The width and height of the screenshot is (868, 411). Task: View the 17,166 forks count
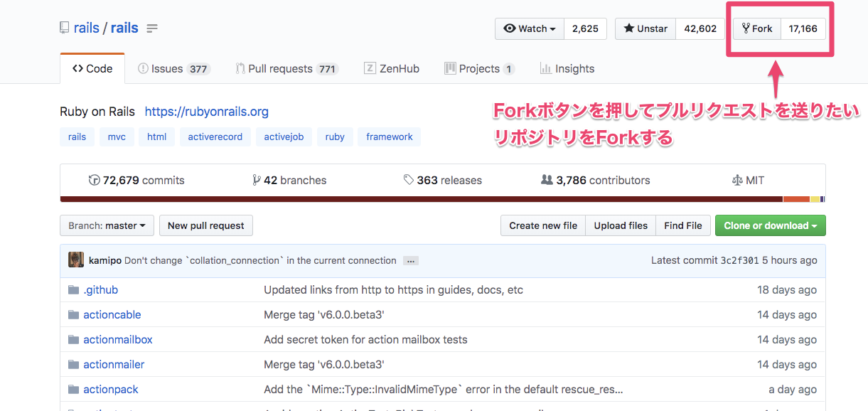(x=803, y=28)
